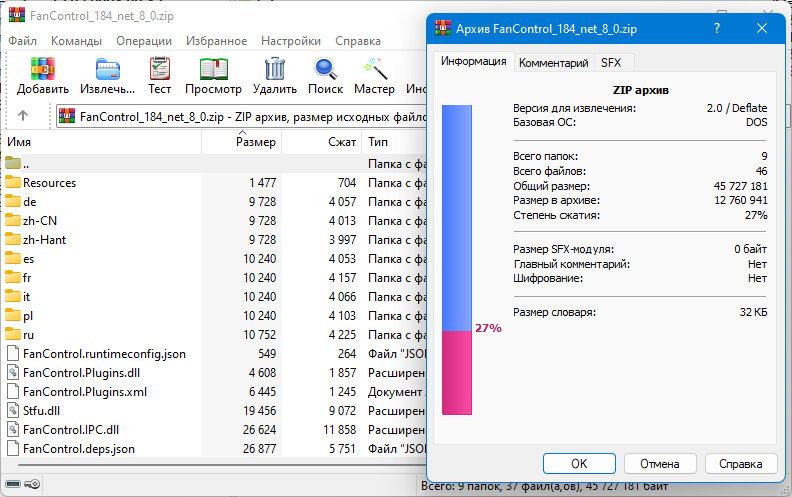Select the de folder icon
The height and width of the screenshot is (497, 792).
click(x=13, y=202)
